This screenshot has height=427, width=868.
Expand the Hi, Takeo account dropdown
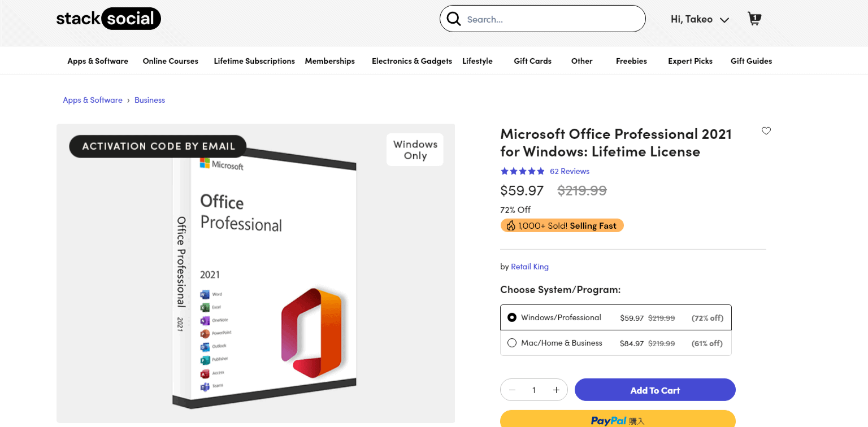(700, 19)
